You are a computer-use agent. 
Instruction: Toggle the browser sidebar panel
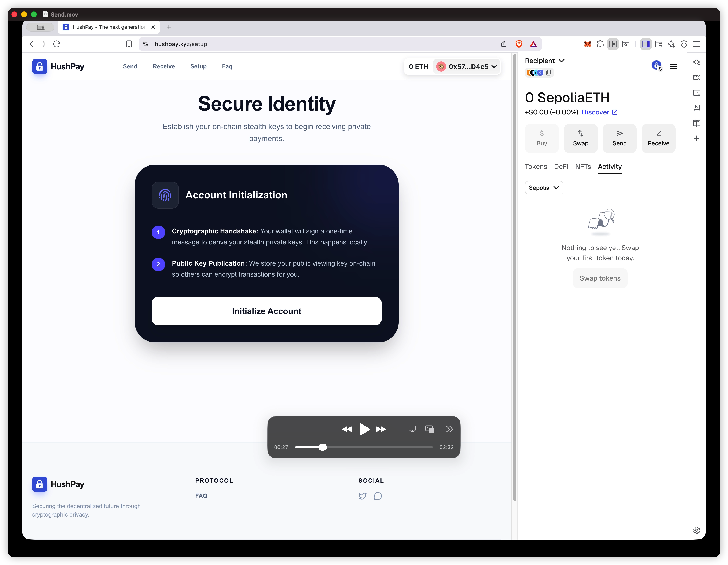[x=646, y=44]
